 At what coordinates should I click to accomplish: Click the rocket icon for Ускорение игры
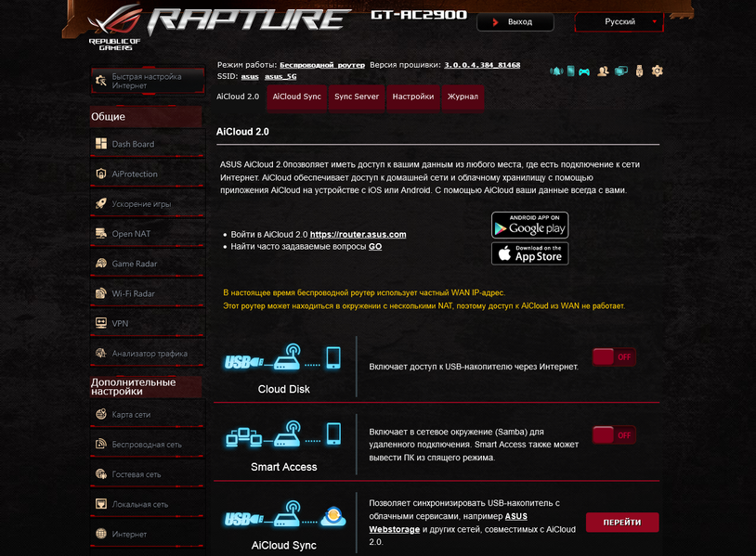[100, 203]
